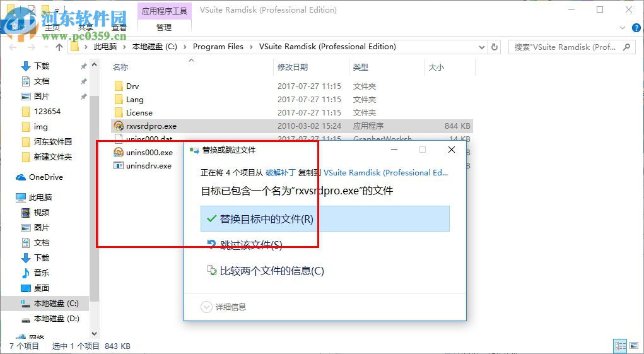Select 此电脑 in the address path
The image size is (644, 354).
coord(105,47)
